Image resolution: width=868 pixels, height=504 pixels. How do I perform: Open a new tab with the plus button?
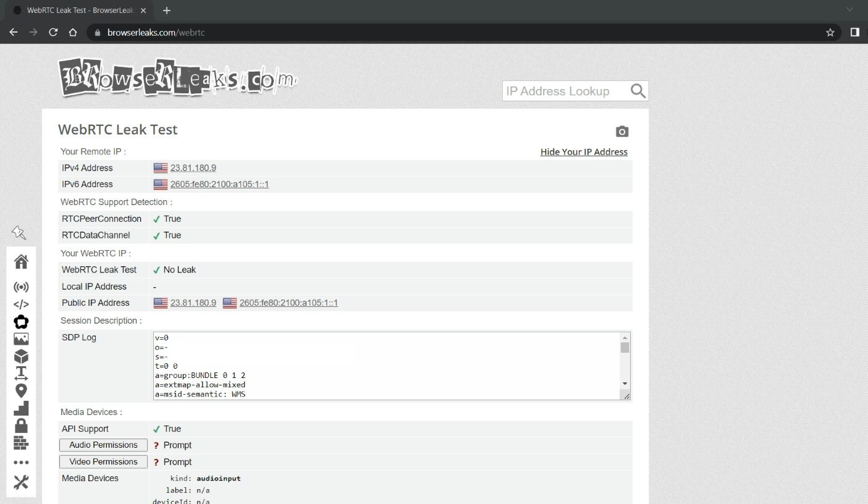coord(167,10)
